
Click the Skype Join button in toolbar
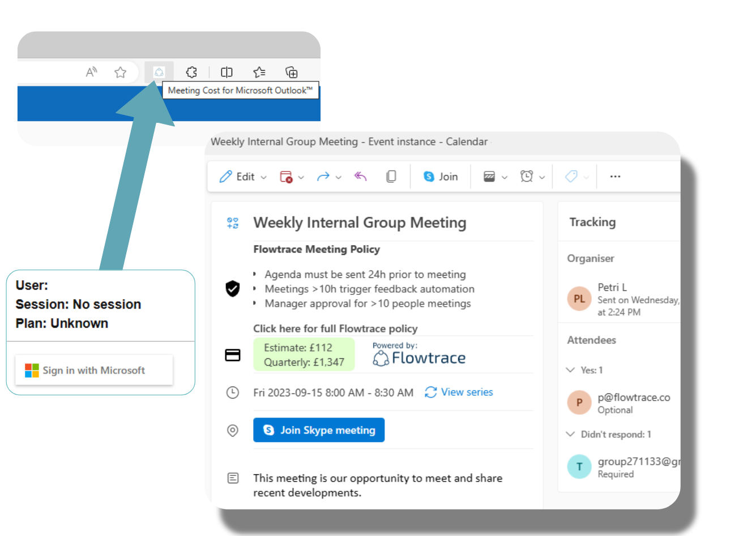click(x=441, y=177)
